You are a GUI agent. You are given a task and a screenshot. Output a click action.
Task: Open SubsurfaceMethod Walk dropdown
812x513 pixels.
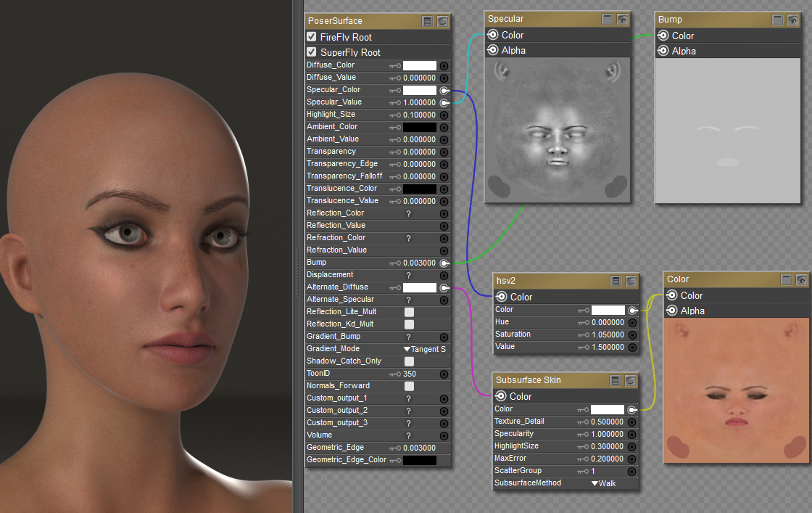tap(603, 483)
